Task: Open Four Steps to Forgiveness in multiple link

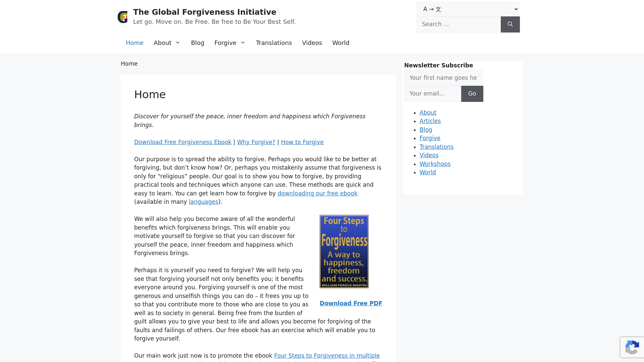Action: point(327,356)
